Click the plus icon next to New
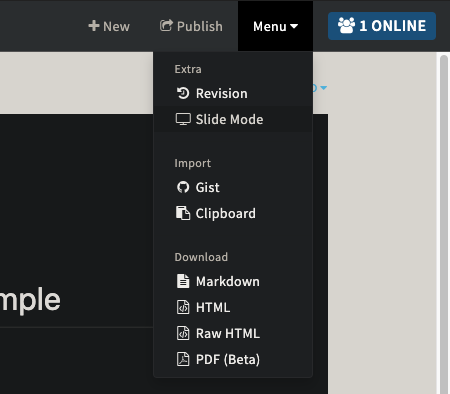Image resolution: width=450 pixels, height=394 pixels. [x=94, y=26]
